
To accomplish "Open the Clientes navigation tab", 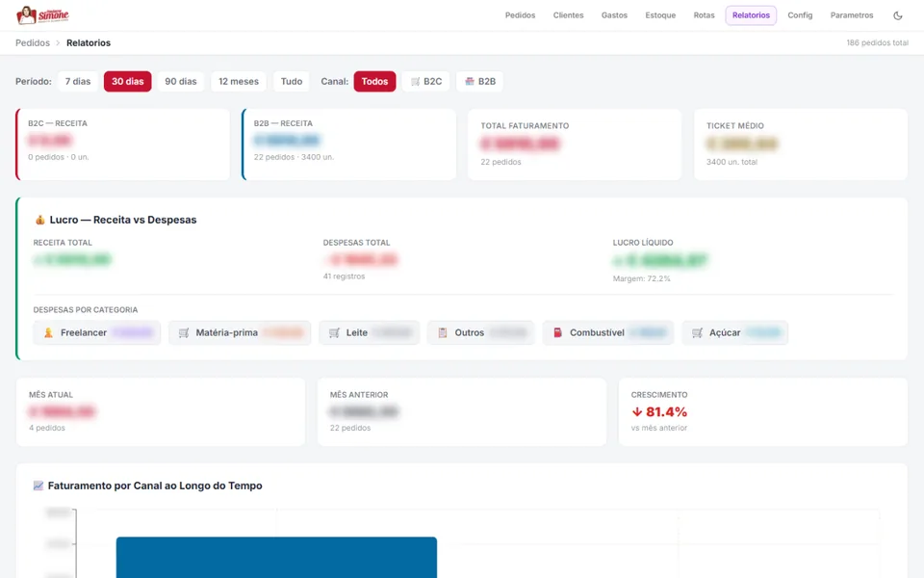I will coord(569,15).
